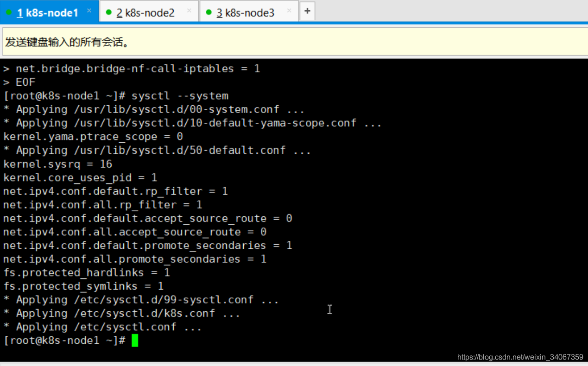Viewport: 588px width, 366px height.
Task: Click 'Applying /usr/lib/sysctl.d/10-default-yama-scope.conf' line
Action: [x=192, y=123]
